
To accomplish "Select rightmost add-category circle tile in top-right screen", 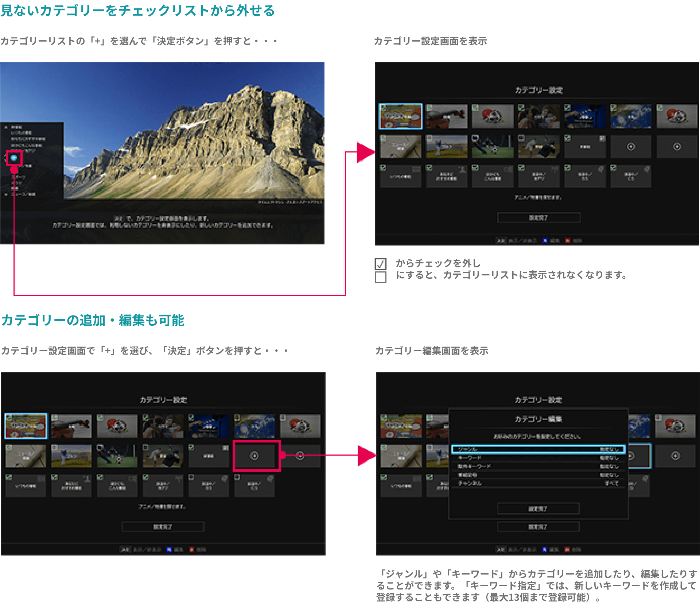I will coord(677,147).
